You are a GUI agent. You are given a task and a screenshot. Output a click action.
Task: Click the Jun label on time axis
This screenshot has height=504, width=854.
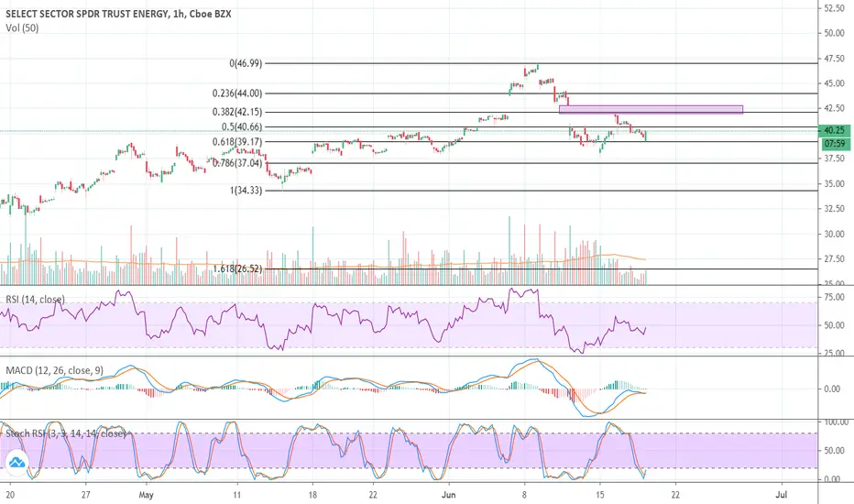click(x=448, y=495)
